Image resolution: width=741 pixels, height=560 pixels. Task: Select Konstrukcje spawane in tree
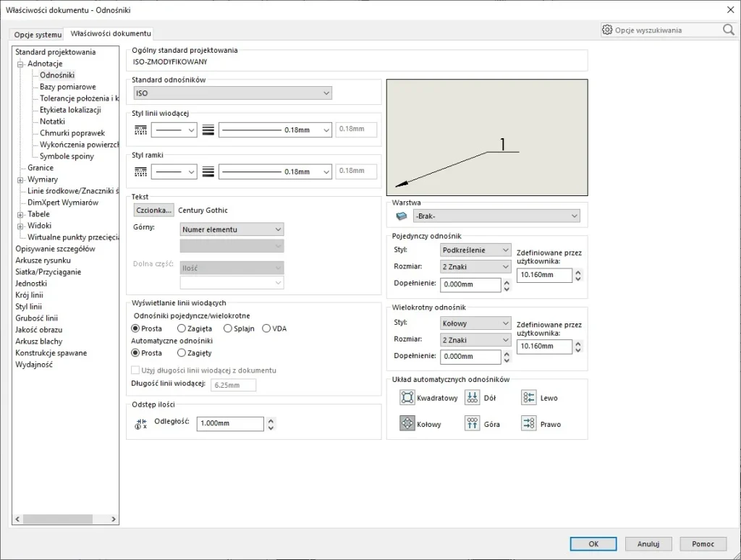point(51,353)
